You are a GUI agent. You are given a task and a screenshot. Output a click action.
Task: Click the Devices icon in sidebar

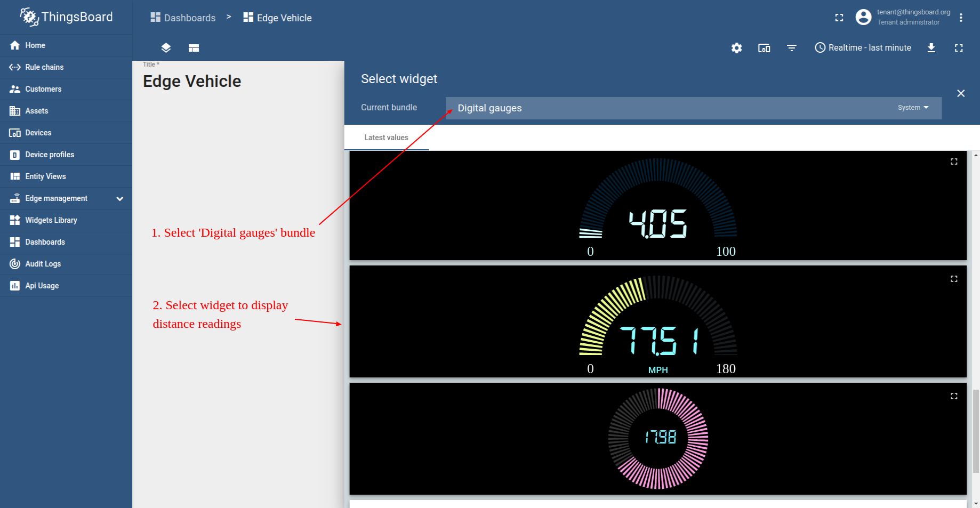pyautogui.click(x=15, y=133)
